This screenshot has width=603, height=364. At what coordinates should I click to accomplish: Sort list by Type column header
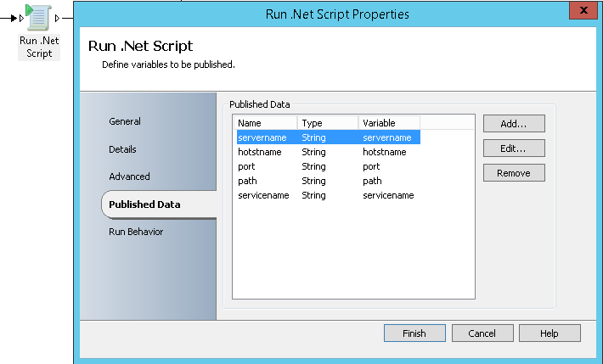328,123
